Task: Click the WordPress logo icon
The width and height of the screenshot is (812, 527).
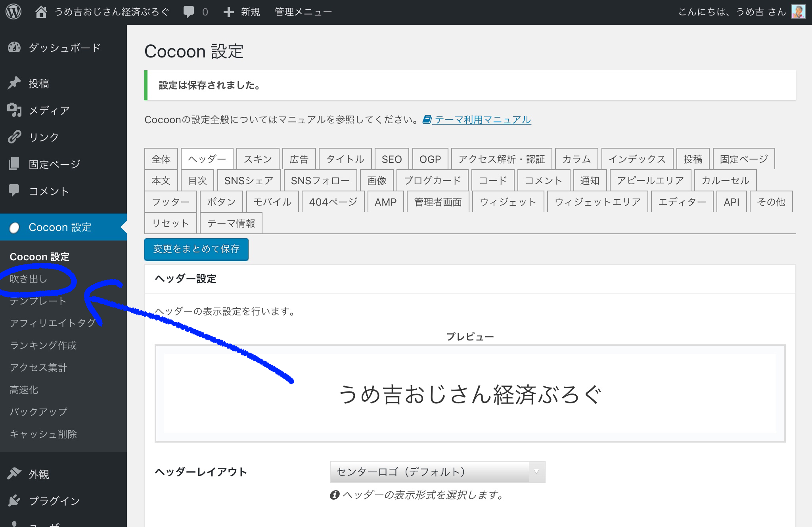Action: click(x=13, y=12)
